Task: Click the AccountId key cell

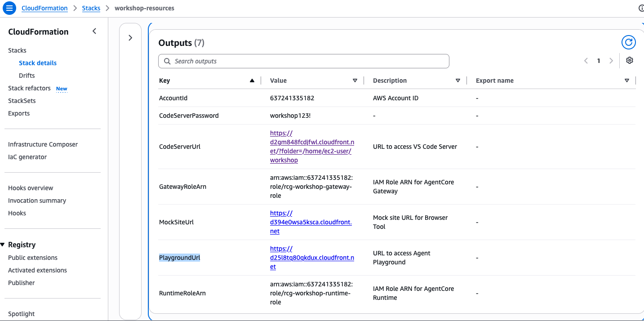Action: (x=173, y=98)
